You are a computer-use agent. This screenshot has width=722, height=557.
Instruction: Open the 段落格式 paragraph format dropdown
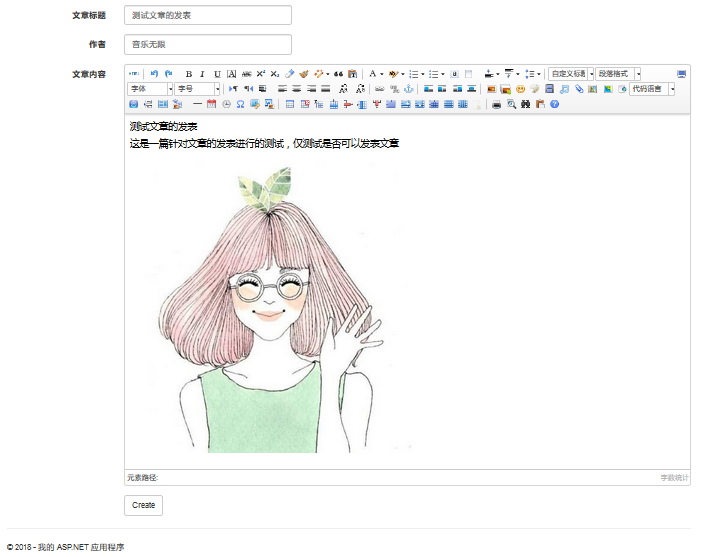pyautogui.click(x=618, y=74)
